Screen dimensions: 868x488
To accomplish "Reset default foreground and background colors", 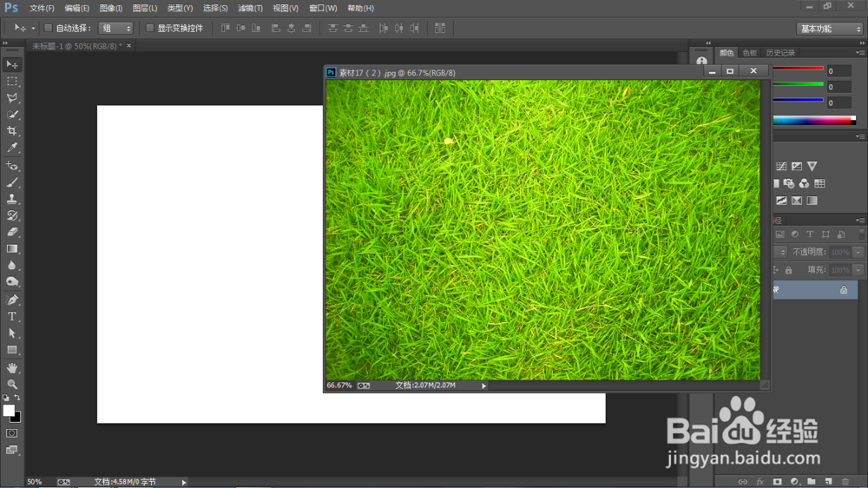I will (5, 398).
